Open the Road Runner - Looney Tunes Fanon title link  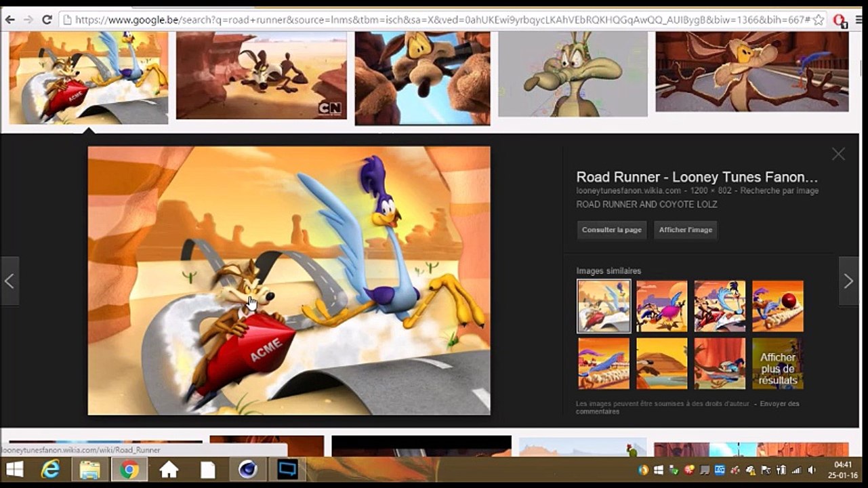coord(697,177)
